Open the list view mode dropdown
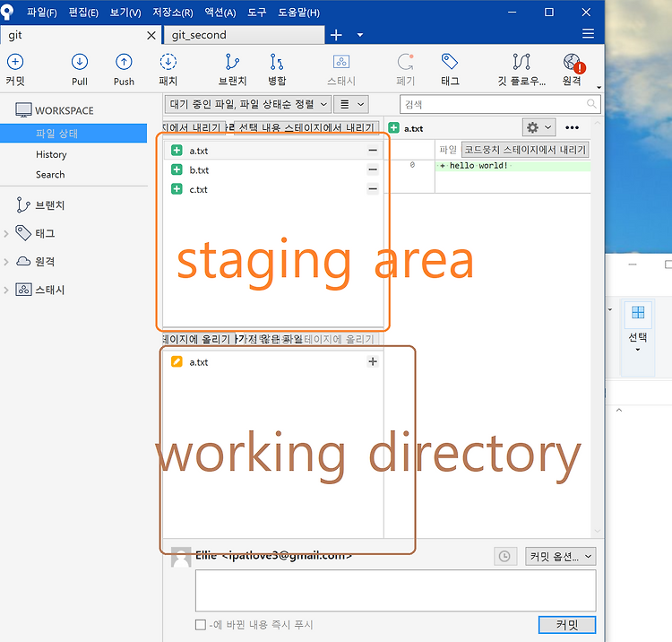The height and width of the screenshot is (642, 672). [x=351, y=104]
